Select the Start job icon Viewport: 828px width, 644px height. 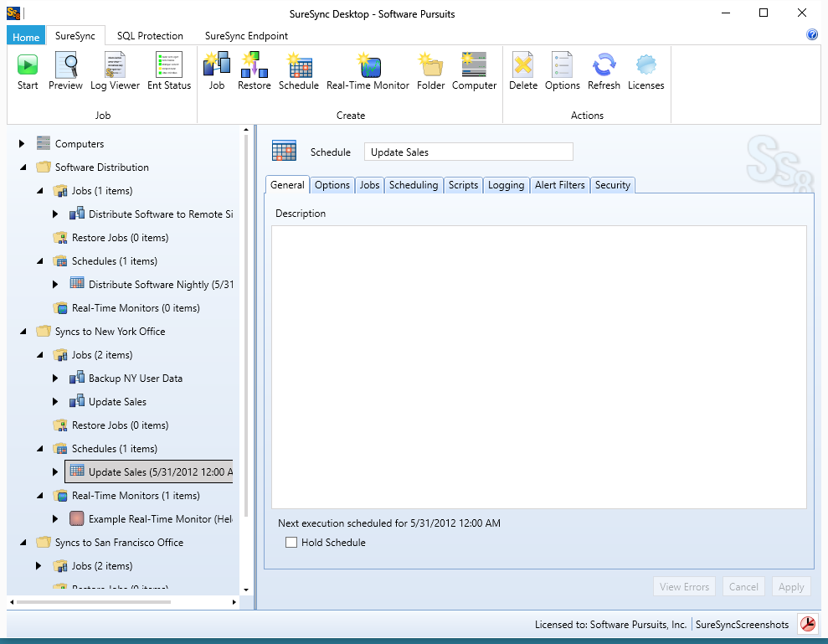click(x=27, y=70)
